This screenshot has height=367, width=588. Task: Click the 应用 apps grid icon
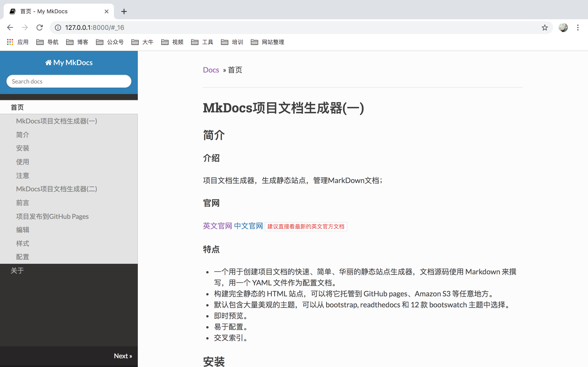pos(10,42)
